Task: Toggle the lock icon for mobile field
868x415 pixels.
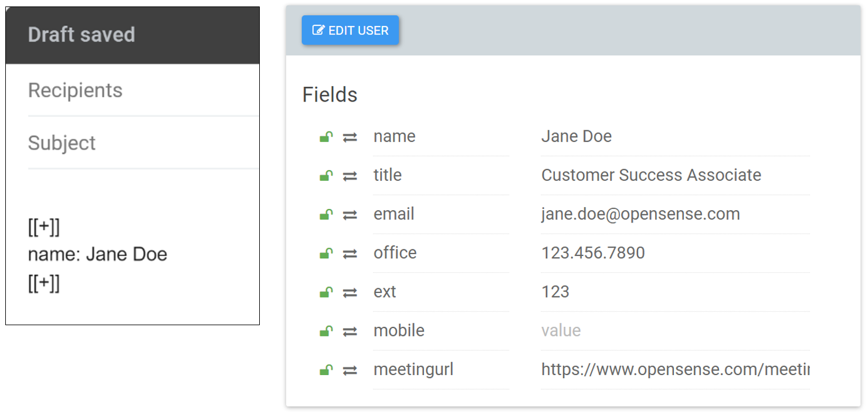Action: pos(326,331)
